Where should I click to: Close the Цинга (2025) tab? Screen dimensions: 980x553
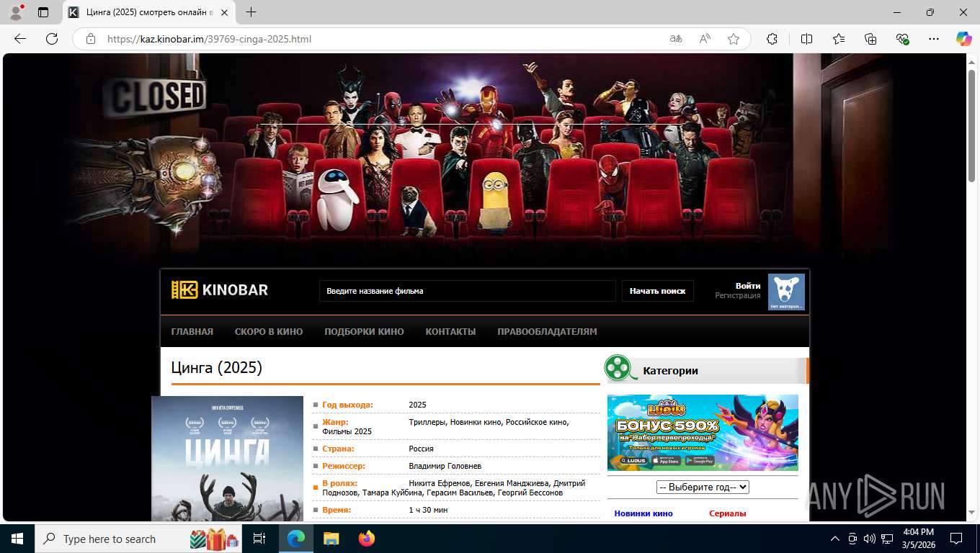pyautogui.click(x=224, y=12)
